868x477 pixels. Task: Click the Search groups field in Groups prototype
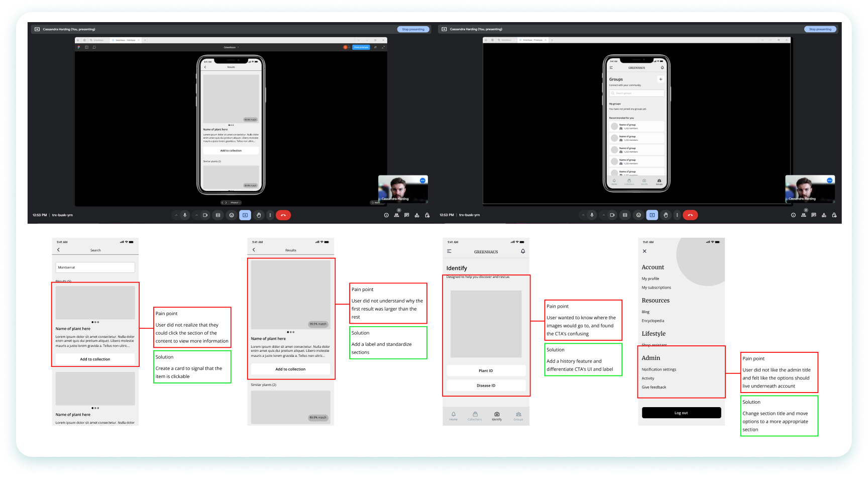pos(637,93)
